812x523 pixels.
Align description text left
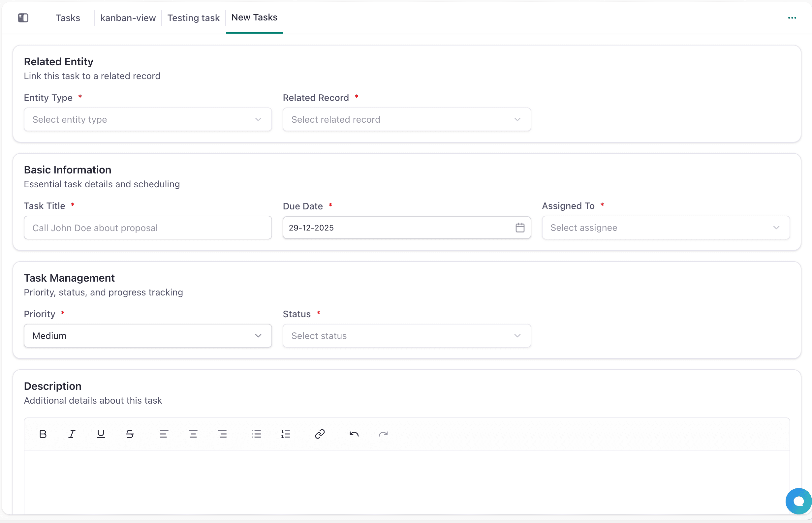coord(164,434)
